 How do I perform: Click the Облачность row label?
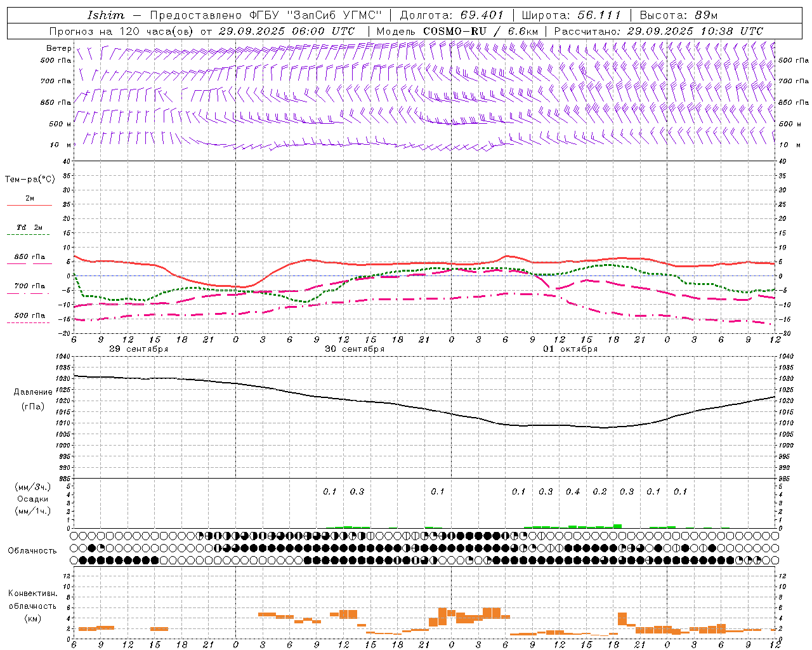[32, 550]
